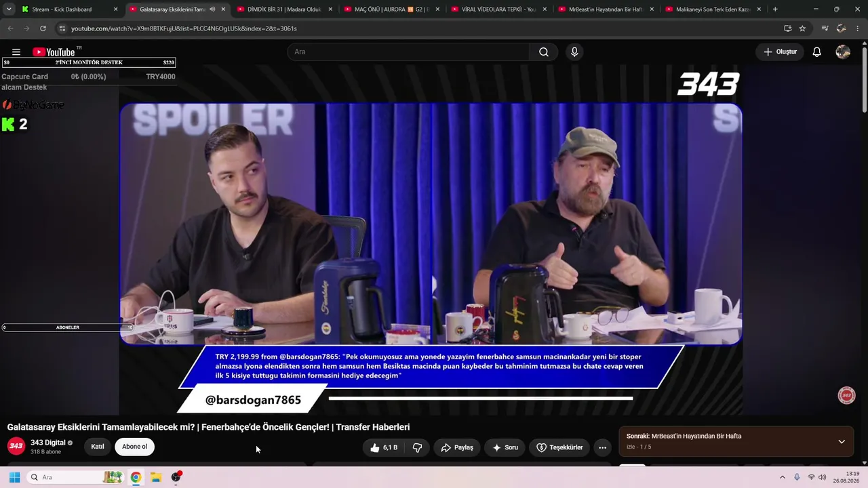Mute the Galatasaray tab audio
Image resolution: width=868 pixels, height=488 pixels.
tap(212, 9)
